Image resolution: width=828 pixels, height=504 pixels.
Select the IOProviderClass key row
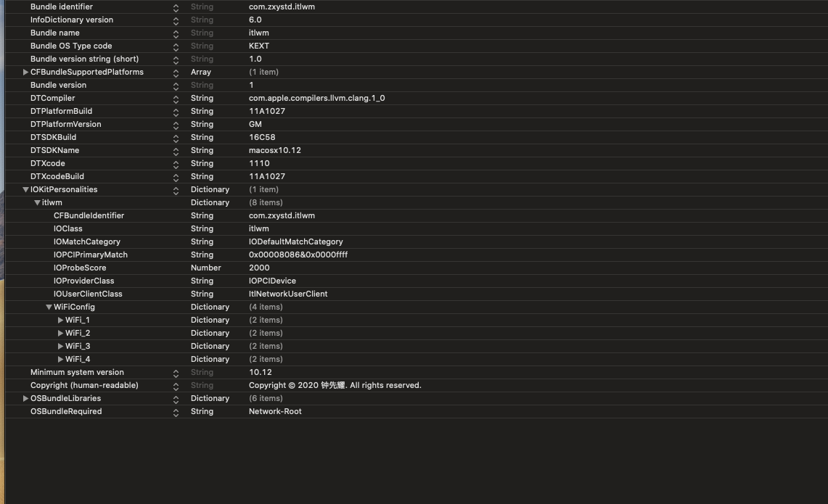83,281
